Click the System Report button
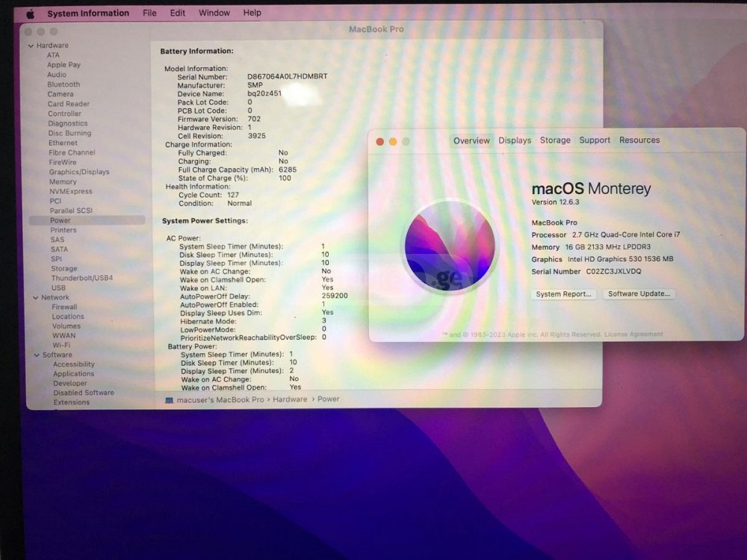This screenshot has width=747, height=560. (x=564, y=294)
